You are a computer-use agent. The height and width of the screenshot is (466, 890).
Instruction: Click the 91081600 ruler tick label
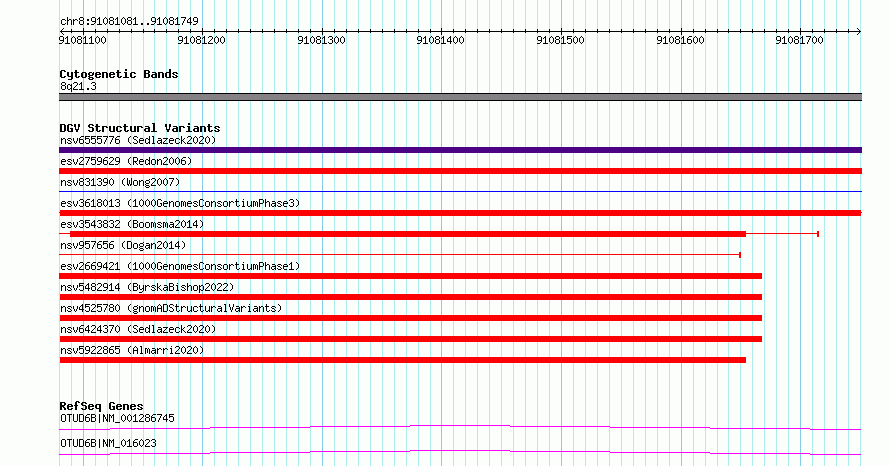pyautogui.click(x=680, y=40)
